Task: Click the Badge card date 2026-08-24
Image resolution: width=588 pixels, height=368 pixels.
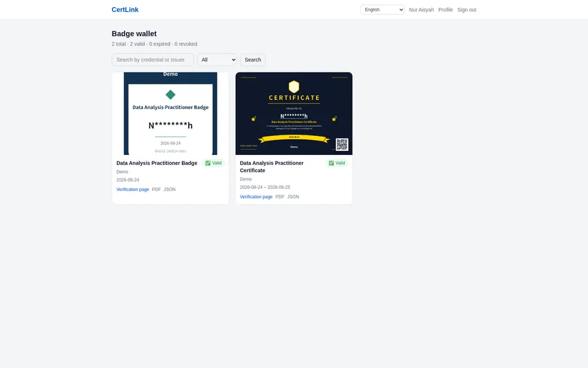Action: (127, 180)
